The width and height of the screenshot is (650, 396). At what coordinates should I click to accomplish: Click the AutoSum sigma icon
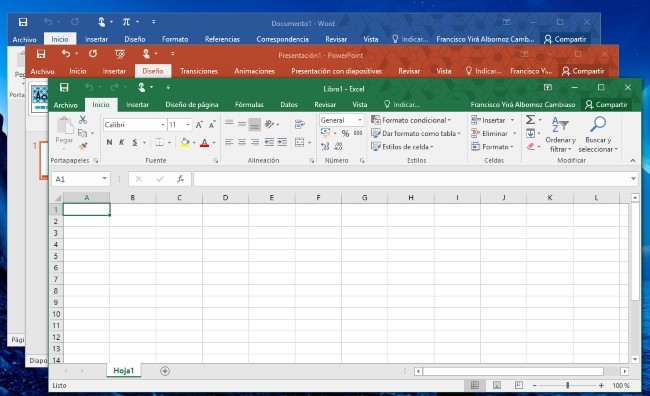(x=530, y=120)
